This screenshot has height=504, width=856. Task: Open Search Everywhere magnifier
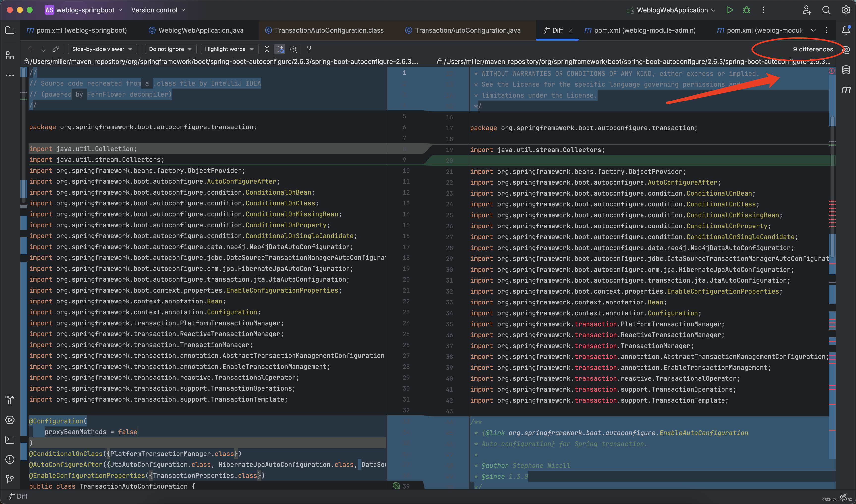(x=827, y=10)
